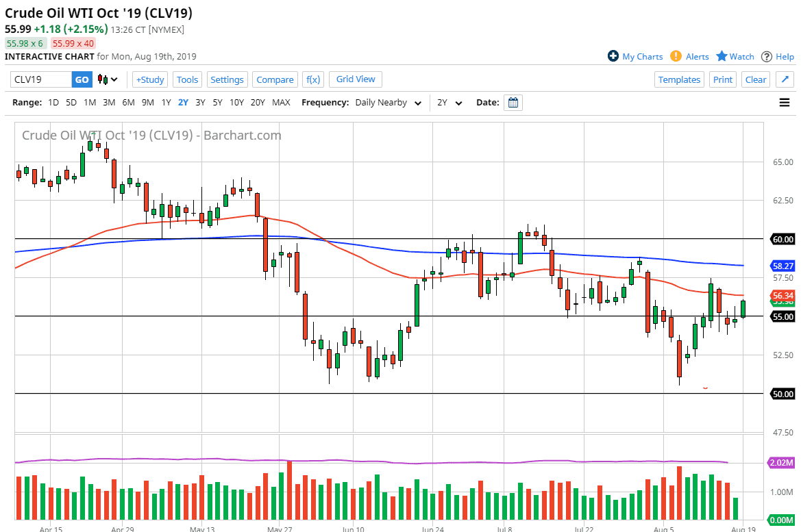The image size is (801, 532).
Task: Select the 1Y range option
Action: pyautogui.click(x=166, y=103)
